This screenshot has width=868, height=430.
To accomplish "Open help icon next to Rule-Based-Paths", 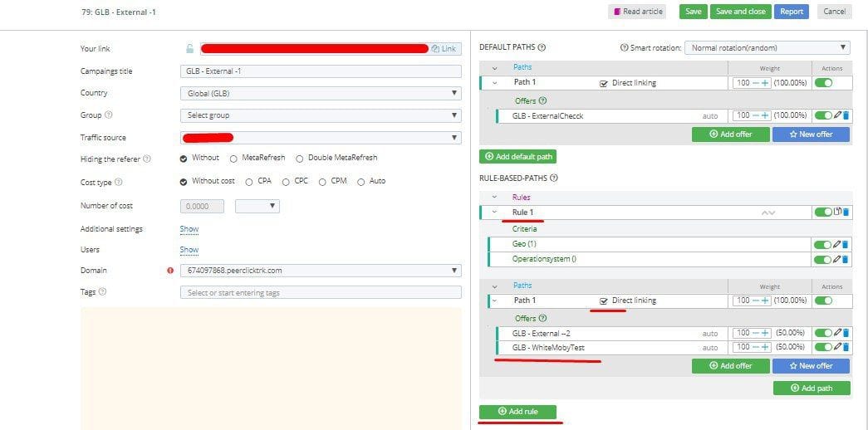I will 554,178.
